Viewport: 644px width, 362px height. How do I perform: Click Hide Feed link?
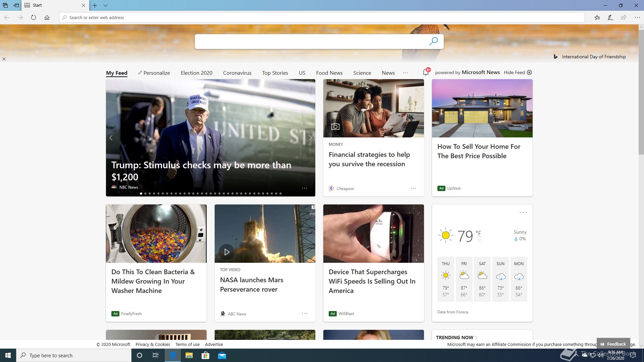[514, 72]
